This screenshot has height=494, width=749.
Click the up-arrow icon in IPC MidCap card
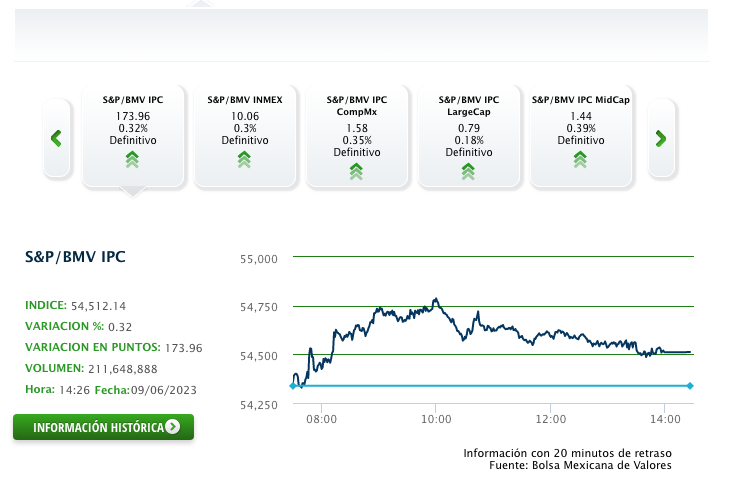580,160
